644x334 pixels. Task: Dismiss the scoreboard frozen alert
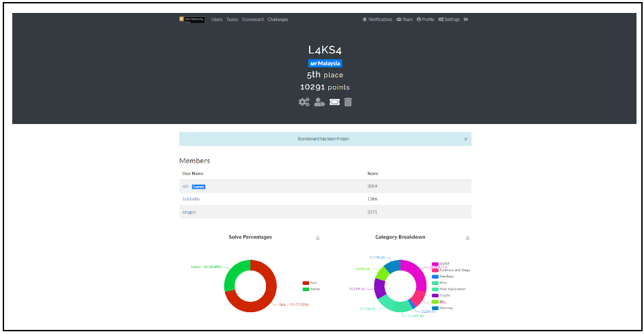point(465,139)
